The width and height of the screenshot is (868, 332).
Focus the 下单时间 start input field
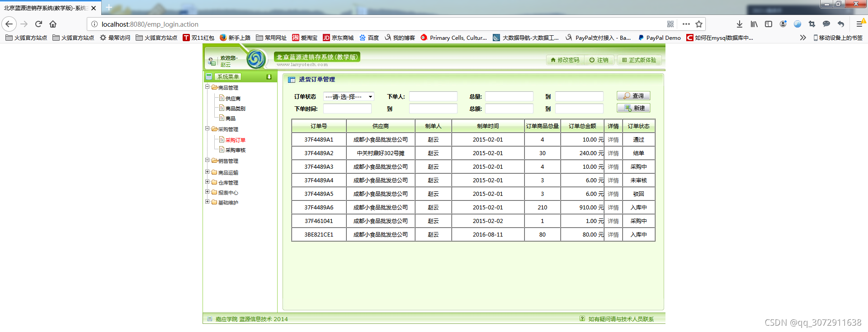pyautogui.click(x=347, y=109)
